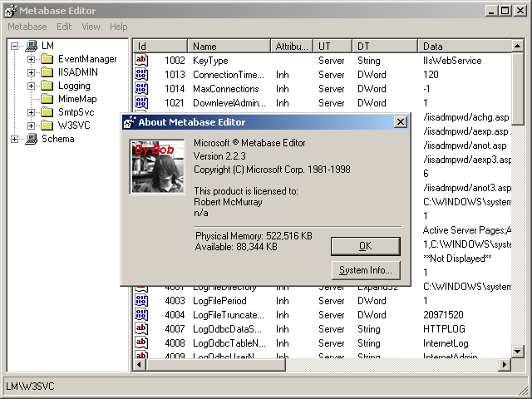
Task: Select the MimeMap tree label
Action: coord(77,99)
